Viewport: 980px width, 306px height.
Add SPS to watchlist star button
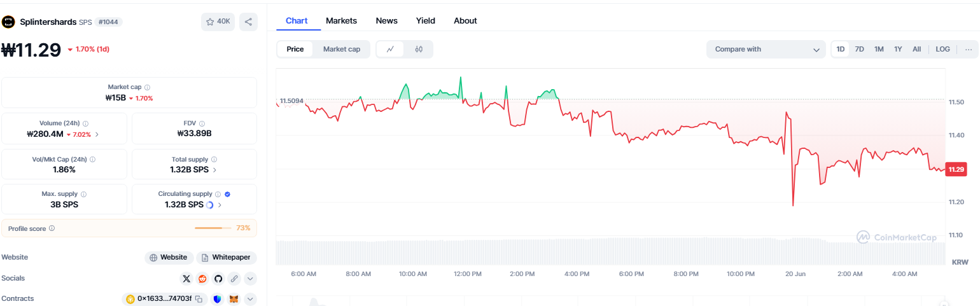218,22
